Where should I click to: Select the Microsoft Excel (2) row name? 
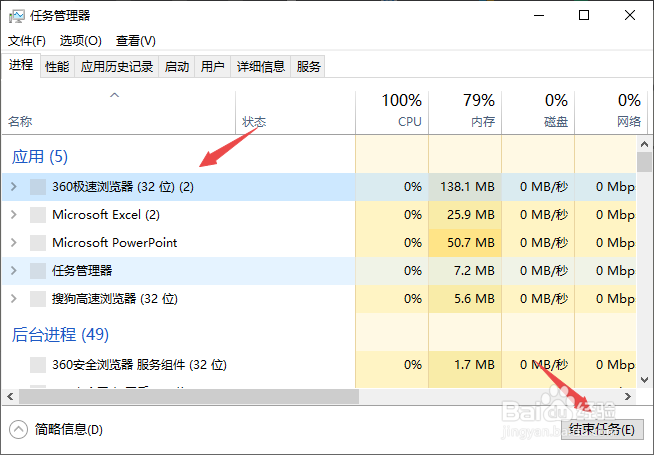pos(106,215)
